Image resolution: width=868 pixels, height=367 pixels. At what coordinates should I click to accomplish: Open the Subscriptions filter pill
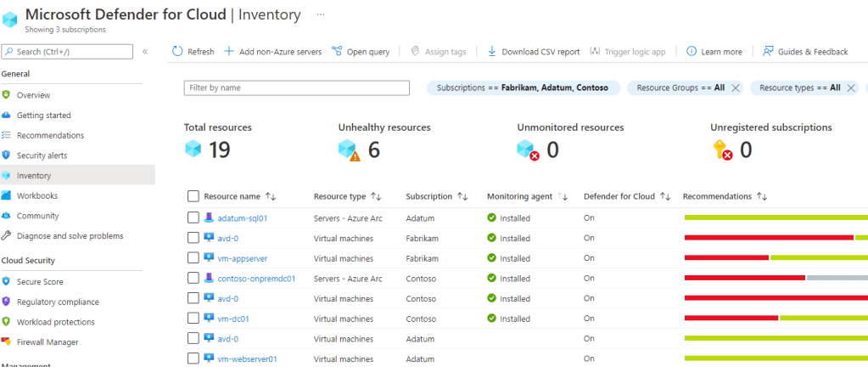(x=523, y=88)
